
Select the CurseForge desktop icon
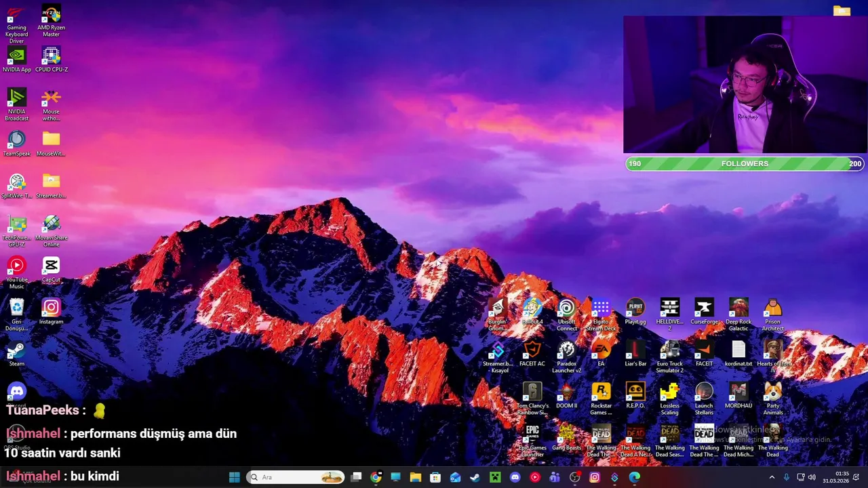(704, 312)
